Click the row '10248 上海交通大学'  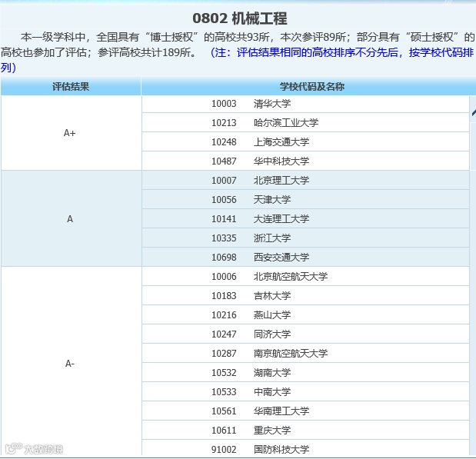coord(305,141)
